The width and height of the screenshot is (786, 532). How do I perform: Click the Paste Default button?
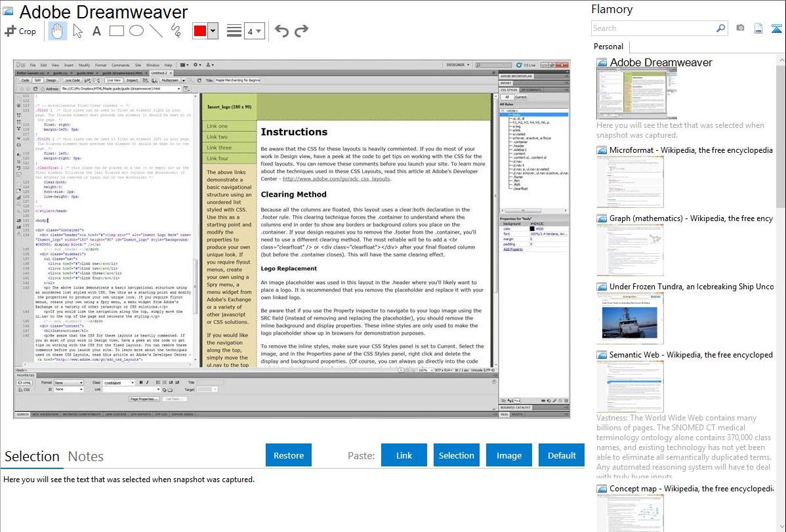coord(562,455)
